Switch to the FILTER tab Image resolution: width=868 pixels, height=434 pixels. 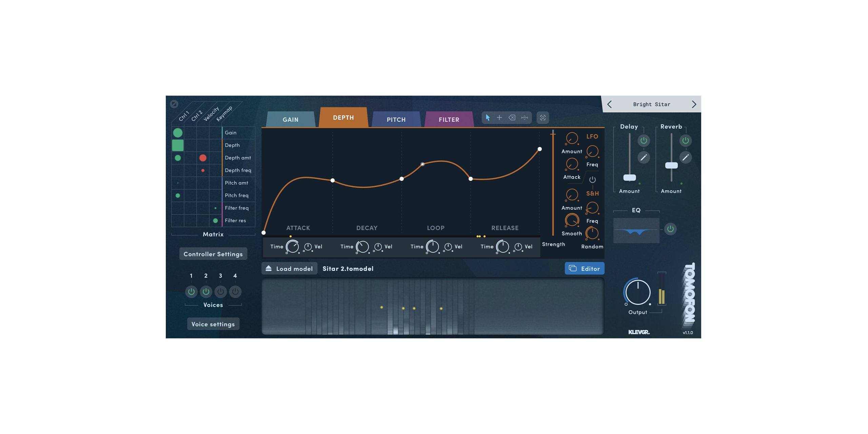pos(449,120)
